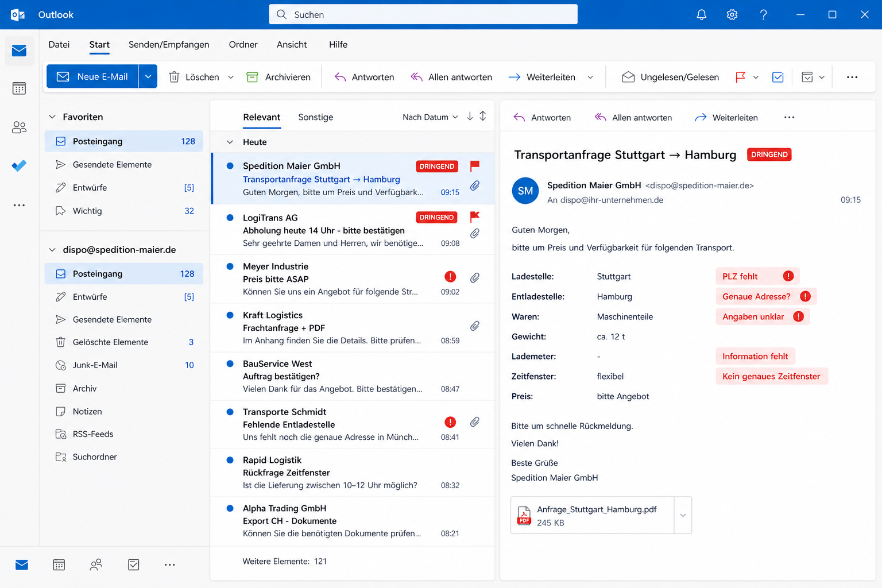Click Archivieren in the ribbon

pos(278,77)
